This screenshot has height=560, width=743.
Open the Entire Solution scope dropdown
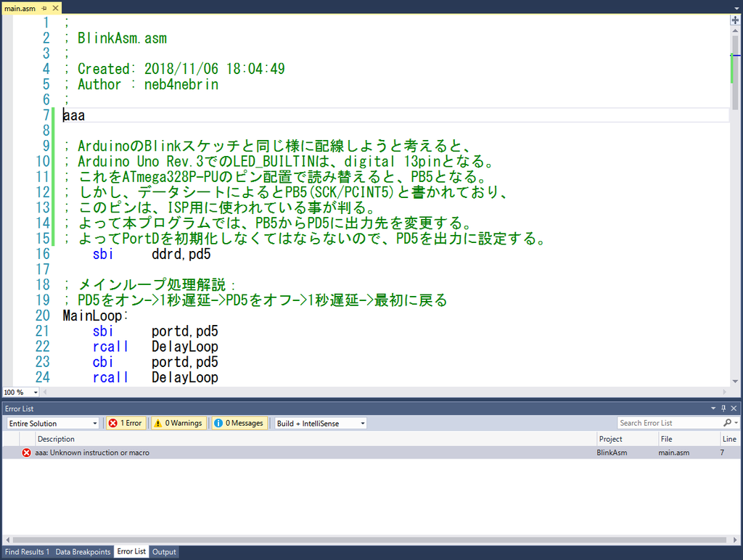pos(53,423)
